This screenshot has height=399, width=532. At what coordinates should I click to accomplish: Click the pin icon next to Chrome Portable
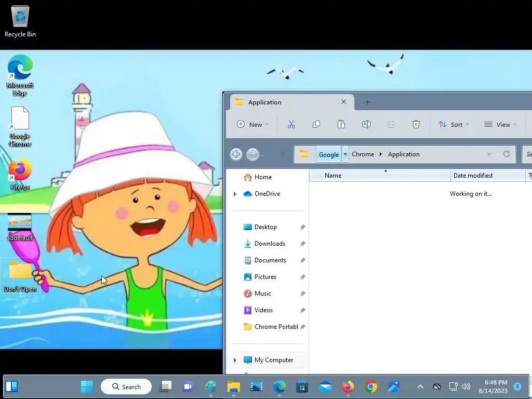pos(303,327)
